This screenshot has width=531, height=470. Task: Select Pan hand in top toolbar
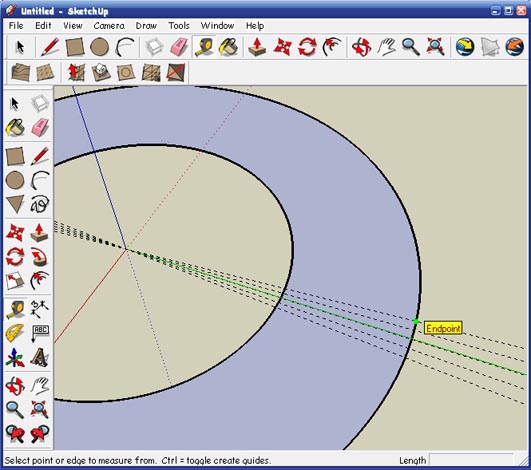(x=386, y=47)
